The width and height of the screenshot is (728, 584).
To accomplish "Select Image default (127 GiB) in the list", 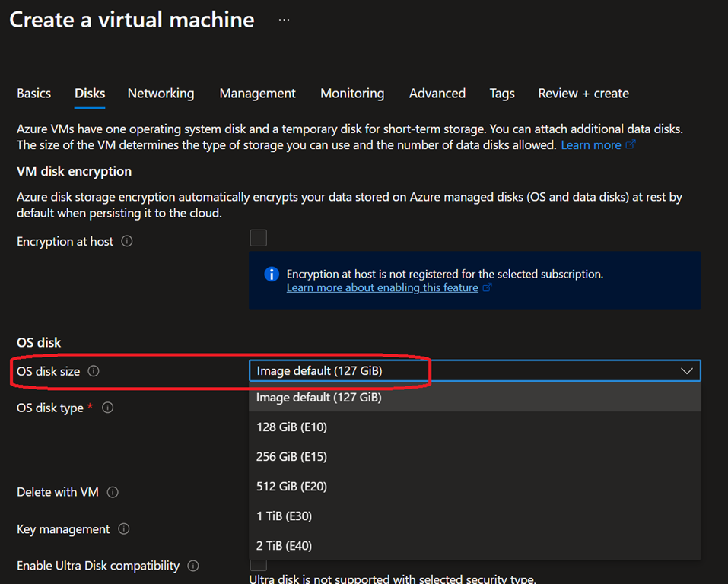I will point(319,398).
